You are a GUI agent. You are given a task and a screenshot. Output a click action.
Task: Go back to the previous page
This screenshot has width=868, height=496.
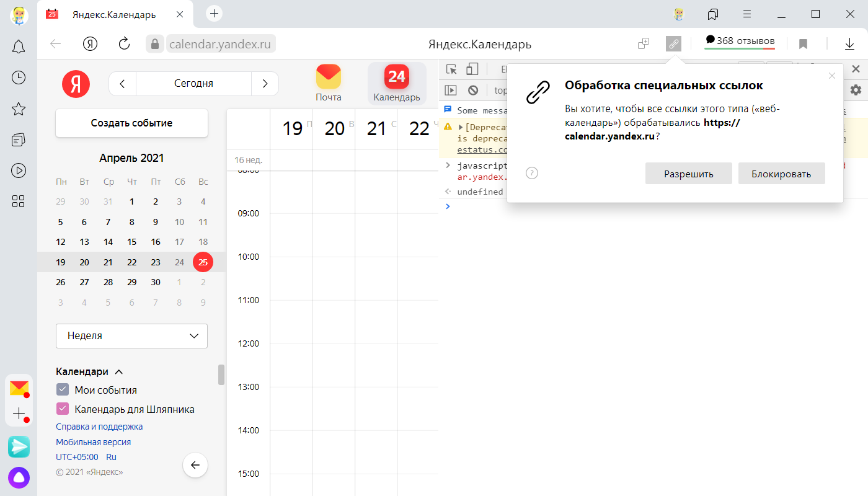tap(55, 43)
